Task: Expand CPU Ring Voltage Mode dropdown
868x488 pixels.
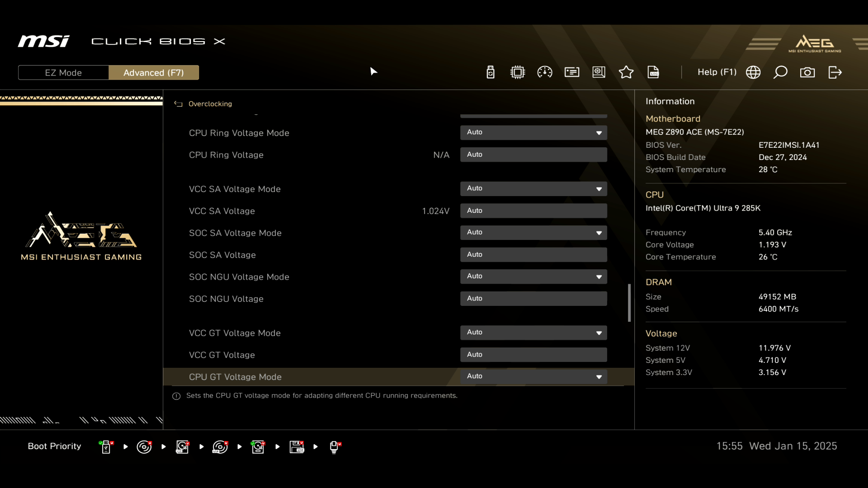Action: pyautogui.click(x=533, y=132)
